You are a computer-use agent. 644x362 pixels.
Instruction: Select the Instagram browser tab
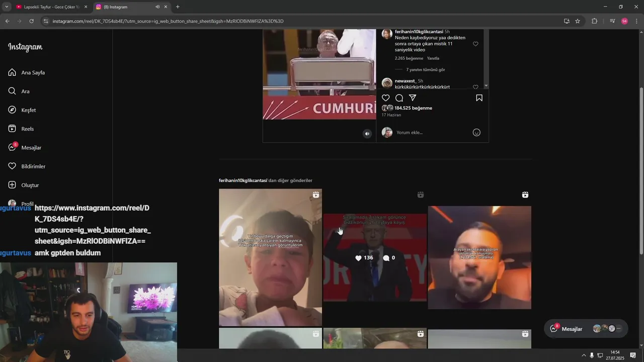point(132,7)
